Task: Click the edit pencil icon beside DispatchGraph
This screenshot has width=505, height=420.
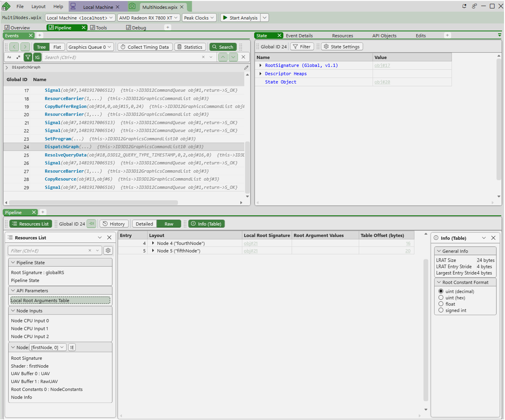Action: tap(246, 67)
